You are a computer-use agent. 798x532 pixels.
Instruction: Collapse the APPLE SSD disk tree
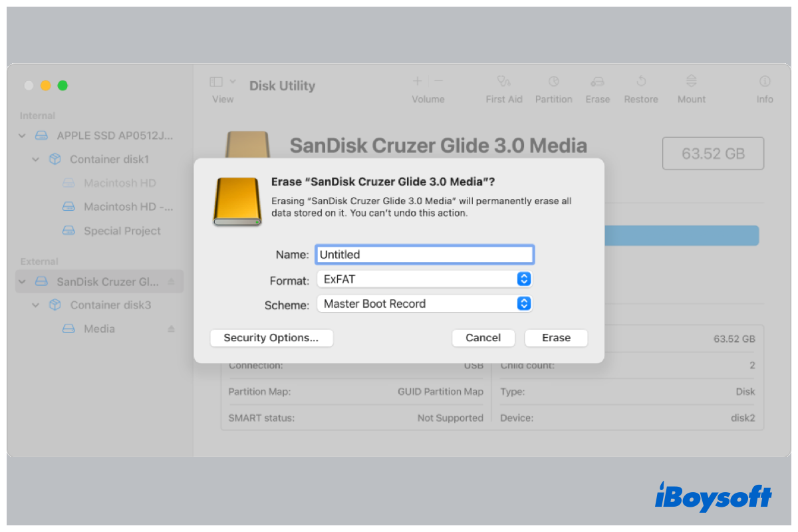23,136
